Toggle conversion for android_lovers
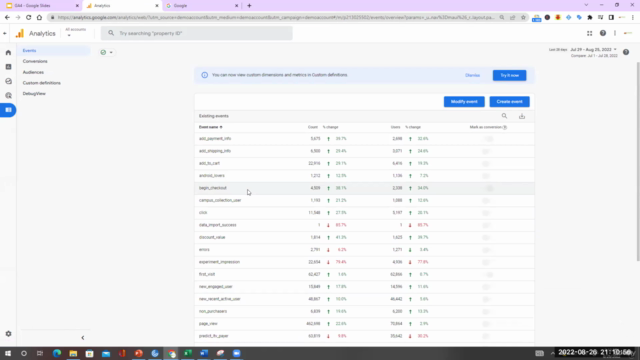 (487, 176)
